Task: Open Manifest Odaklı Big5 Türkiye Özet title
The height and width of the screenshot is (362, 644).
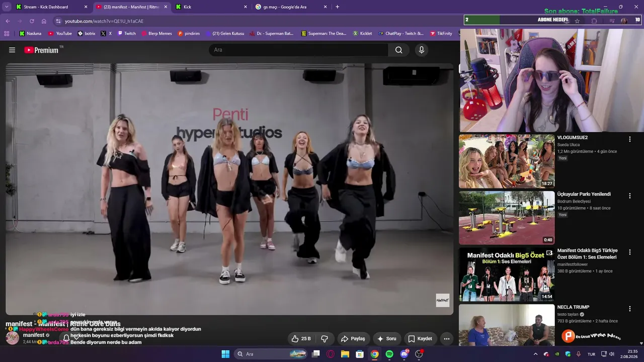Action: 587,254
